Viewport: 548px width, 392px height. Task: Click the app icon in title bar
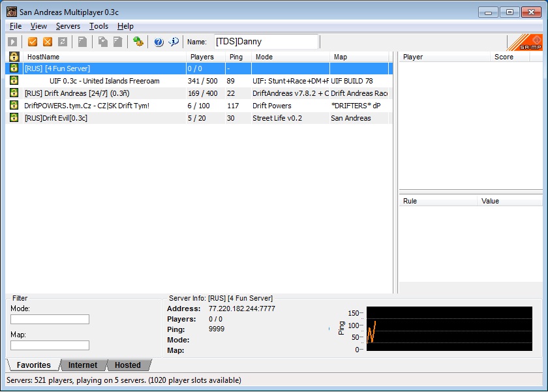[x=12, y=12]
